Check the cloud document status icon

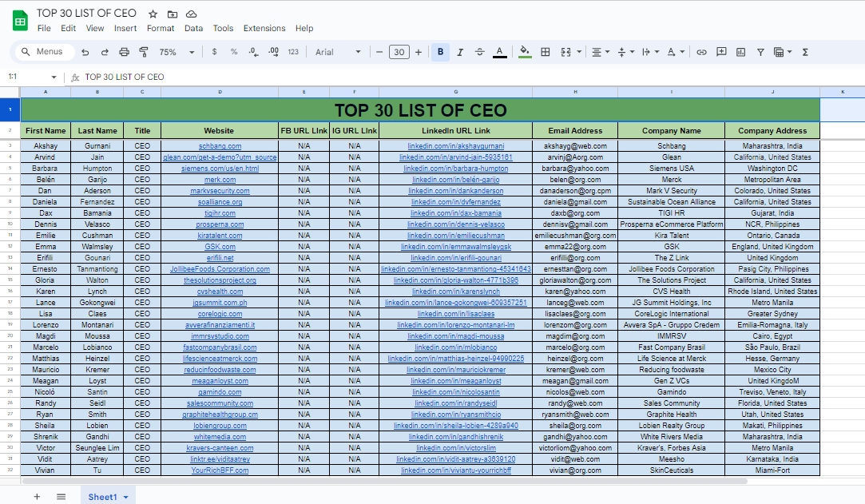coord(192,14)
